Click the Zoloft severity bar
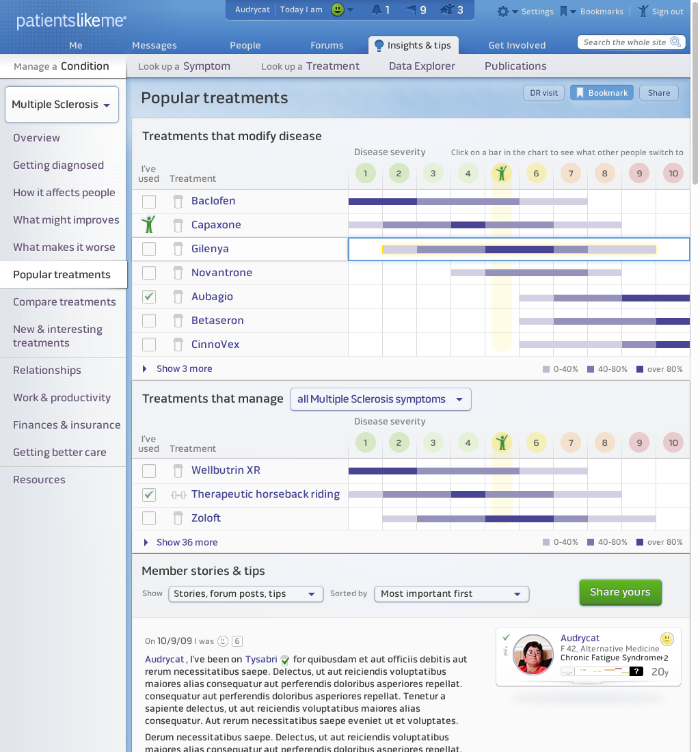Viewport: 700px width, 752px height. 519,519
